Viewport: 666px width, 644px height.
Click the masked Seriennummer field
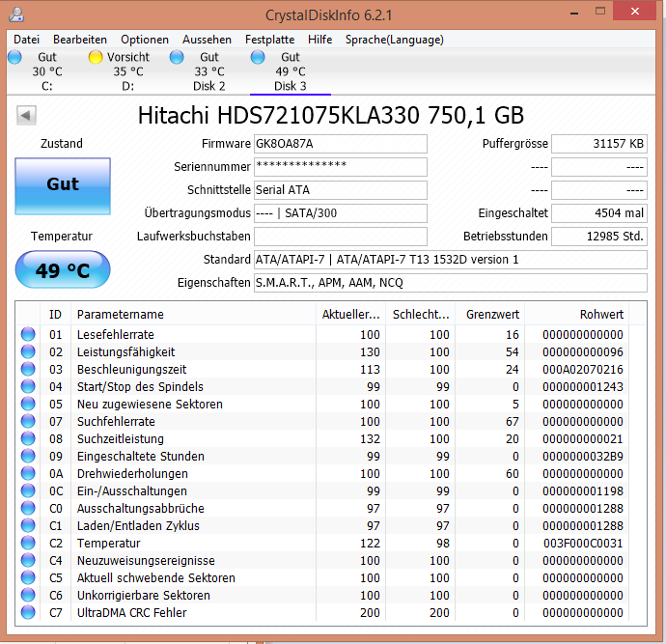point(341,167)
